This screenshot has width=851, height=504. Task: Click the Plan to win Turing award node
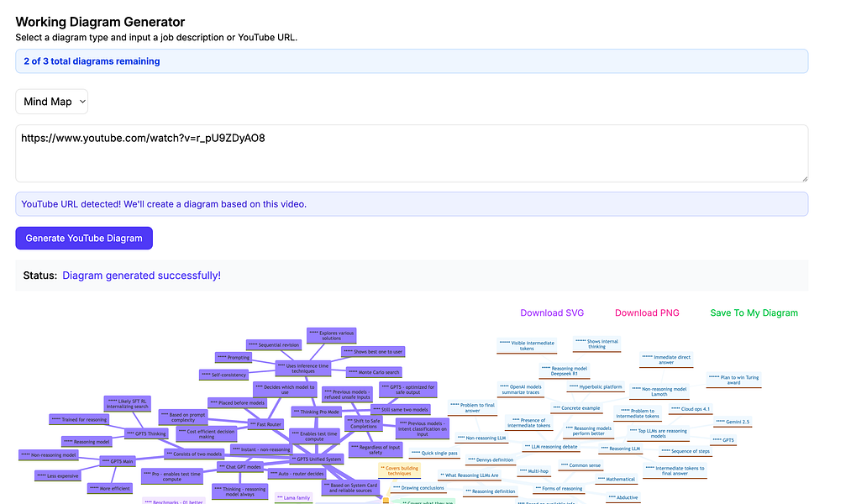(x=733, y=379)
